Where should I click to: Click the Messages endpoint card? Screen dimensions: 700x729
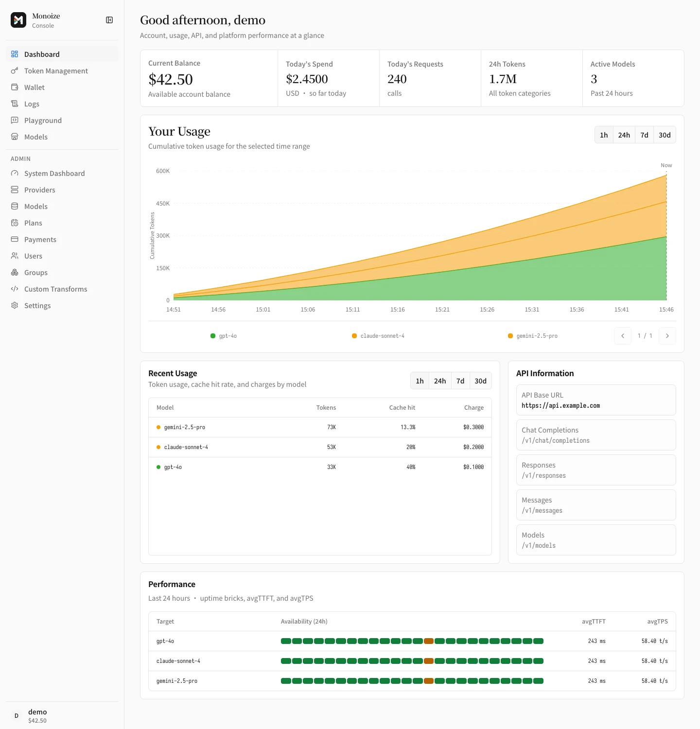coord(596,505)
